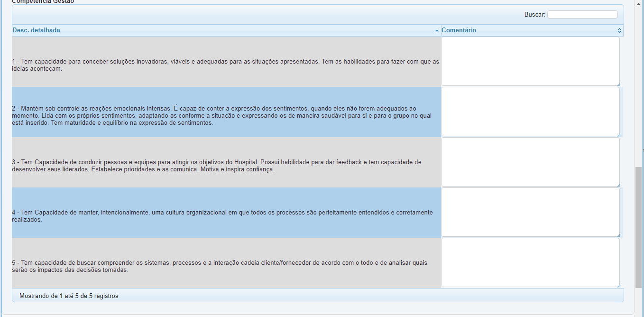Sort by the Desc. detalhada column label
Viewport: 644px width, 317px height.
coord(37,30)
